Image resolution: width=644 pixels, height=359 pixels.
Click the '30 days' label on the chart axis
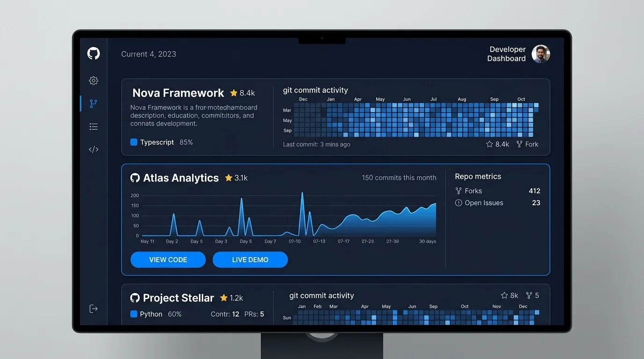428,241
